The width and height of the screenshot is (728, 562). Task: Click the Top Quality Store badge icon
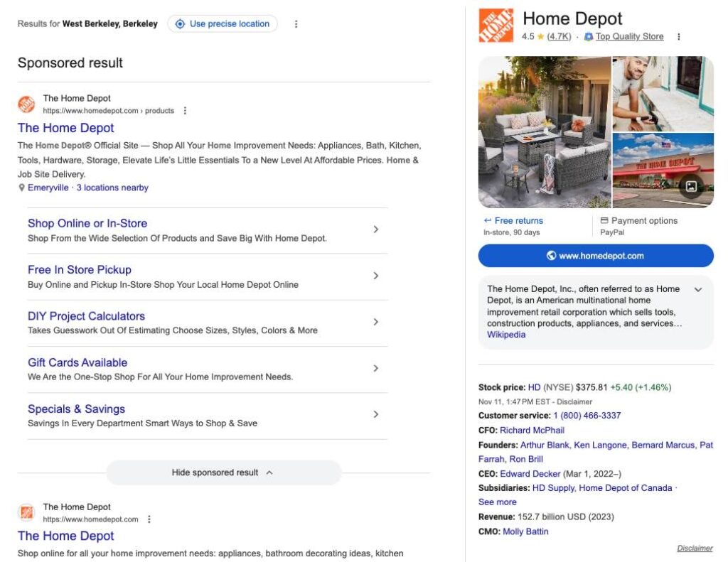(x=587, y=36)
